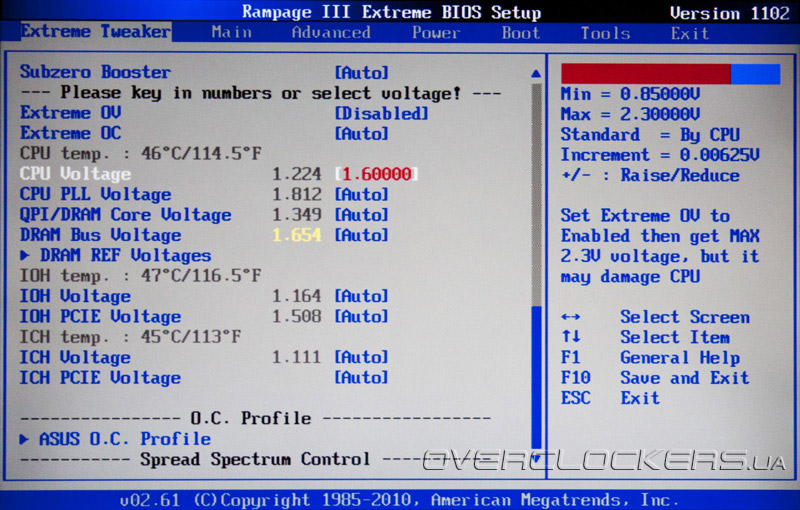Click the Subzero Booster [Auto] value
The image size is (800, 510).
[362, 72]
